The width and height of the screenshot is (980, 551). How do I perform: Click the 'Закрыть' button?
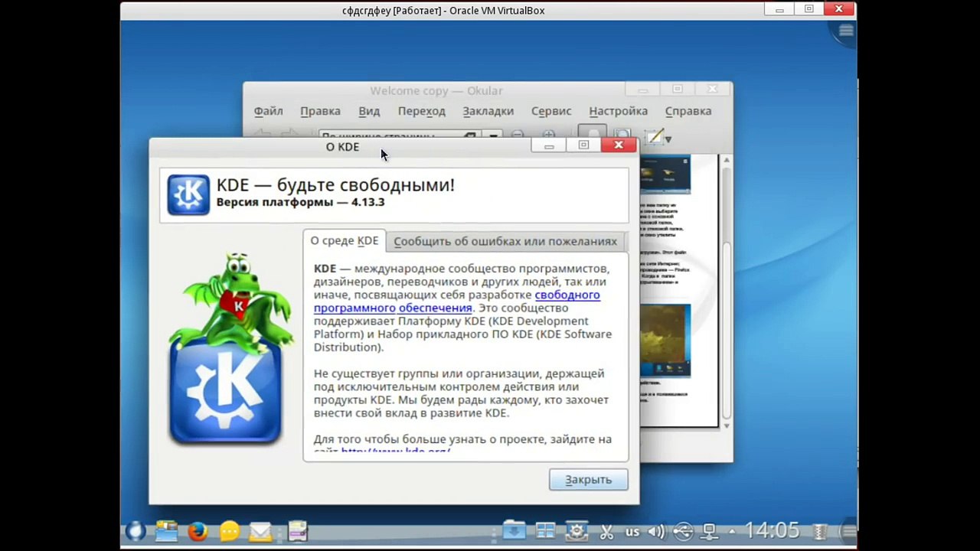point(589,480)
